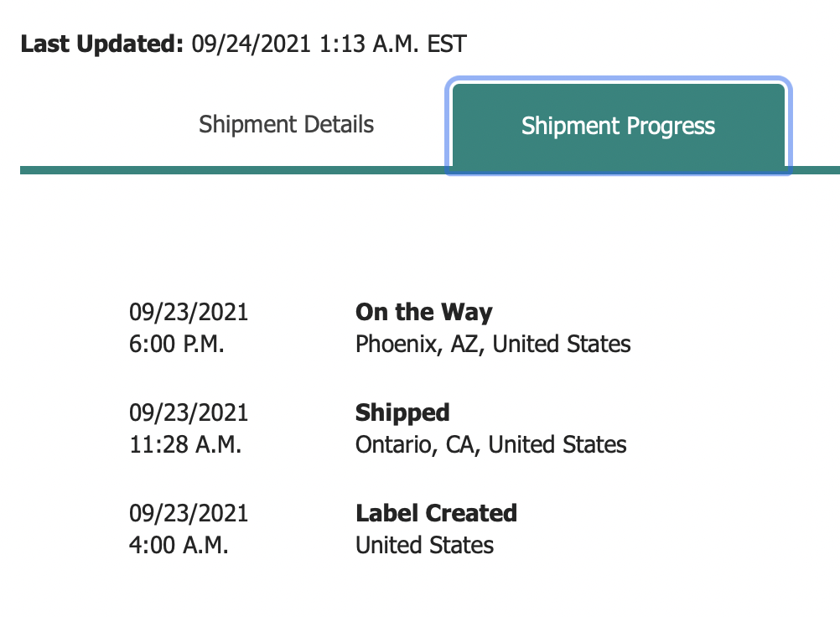Click the Label Created status heading
This screenshot has width=840, height=617.
tap(436, 513)
